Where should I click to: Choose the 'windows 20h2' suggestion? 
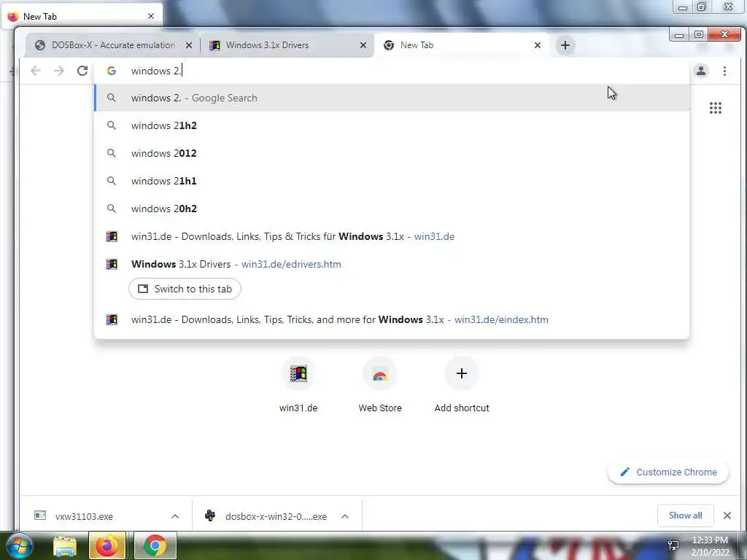[392, 209]
